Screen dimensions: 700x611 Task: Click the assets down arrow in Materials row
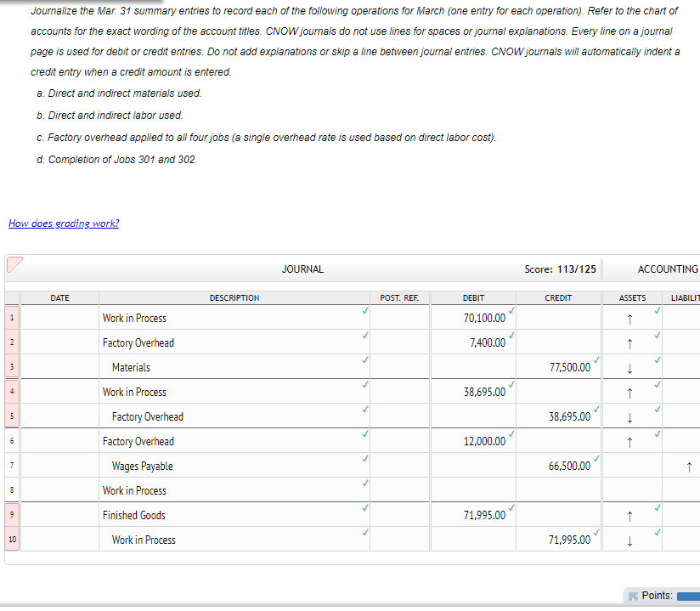(629, 368)
